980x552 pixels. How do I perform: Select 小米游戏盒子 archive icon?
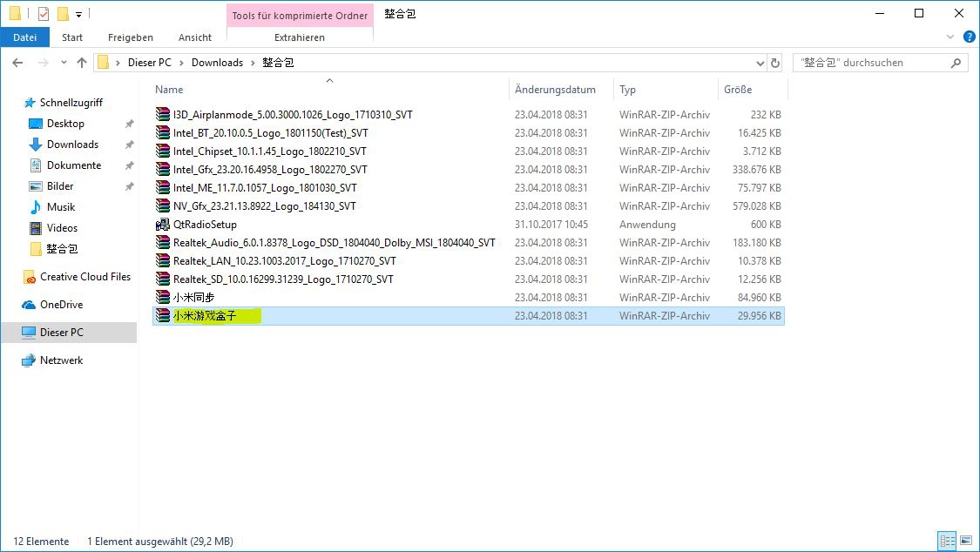pyautogui.click(x=163, y=315)
